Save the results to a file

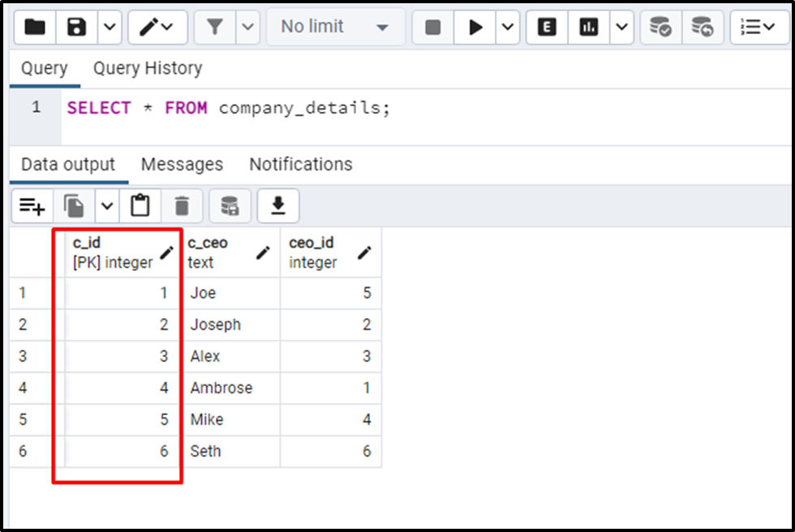point(277,205)
